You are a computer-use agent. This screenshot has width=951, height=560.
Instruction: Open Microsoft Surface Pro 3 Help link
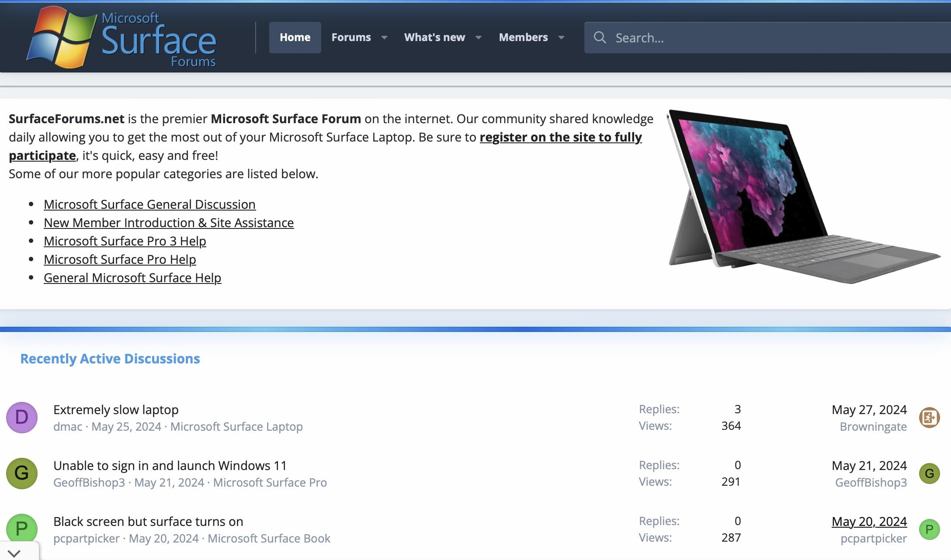click(125, 241)
